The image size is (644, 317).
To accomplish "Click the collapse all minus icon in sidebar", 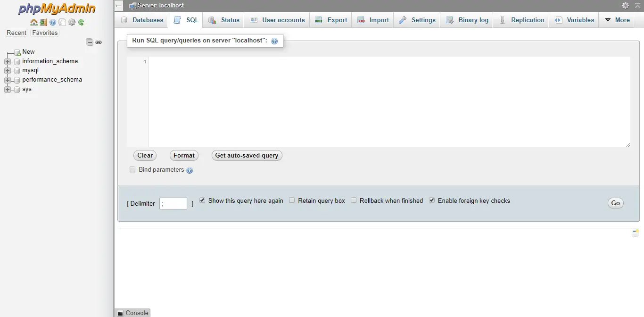I will (90, 42).
